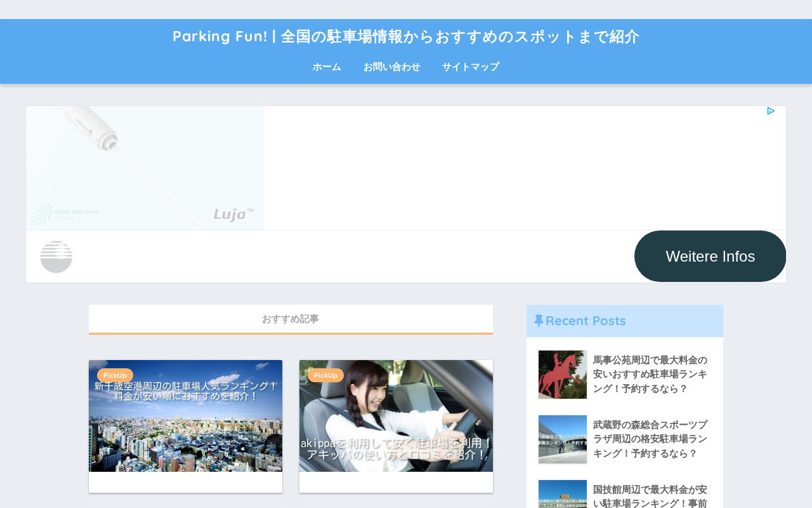Open the 武蔵野の森総合スポーツプラザ post link
This screenshot has height=508, width=812.
[x=650, y=439]
